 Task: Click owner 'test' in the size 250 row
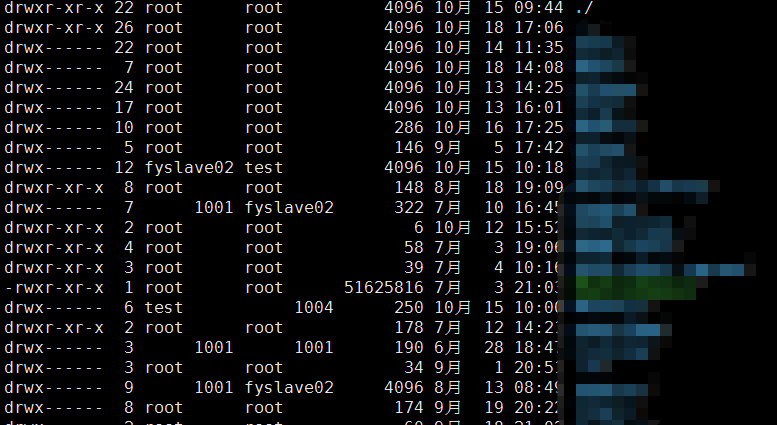(164, 308)
